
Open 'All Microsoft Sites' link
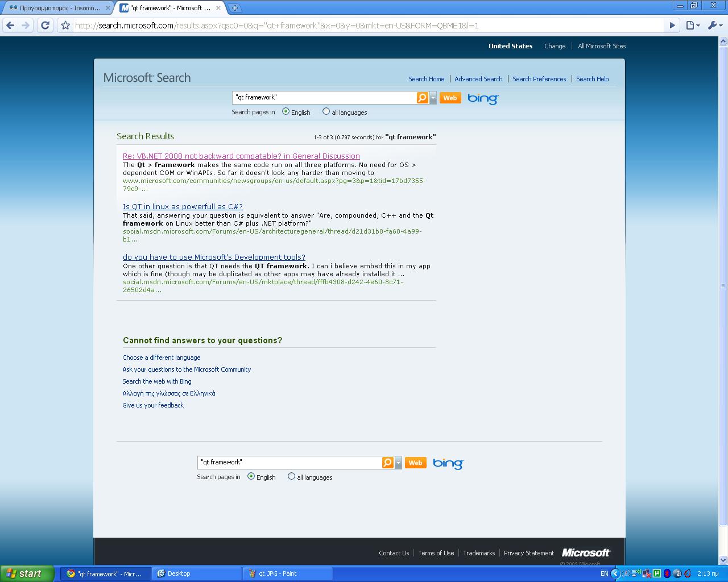tap(602, 46)
